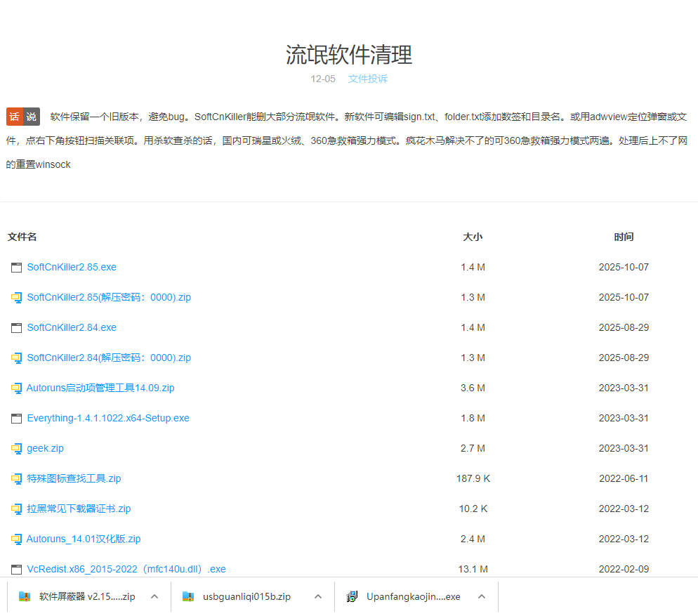
Task: Open the 拉黑常见下载器证书.zip link
Action: (79, 509)
